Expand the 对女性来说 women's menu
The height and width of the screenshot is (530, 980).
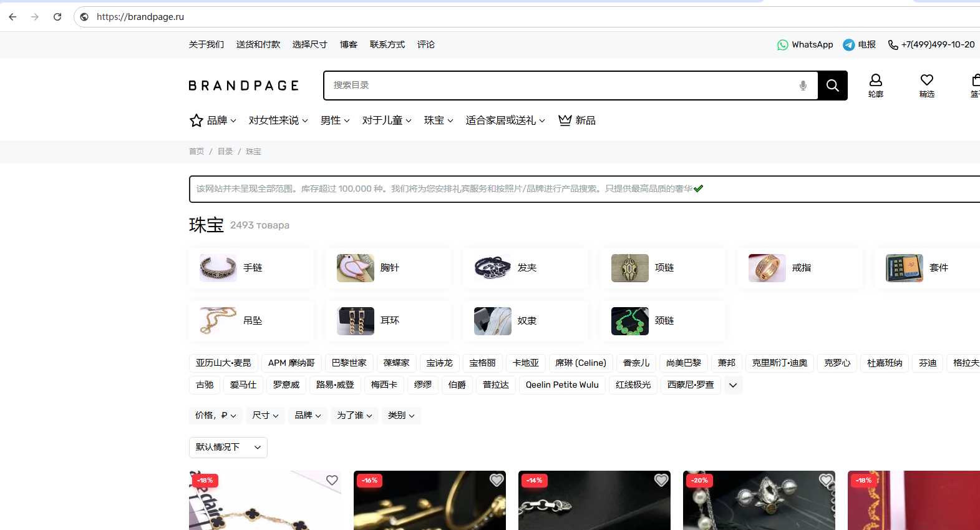click(x=278, y=120)
